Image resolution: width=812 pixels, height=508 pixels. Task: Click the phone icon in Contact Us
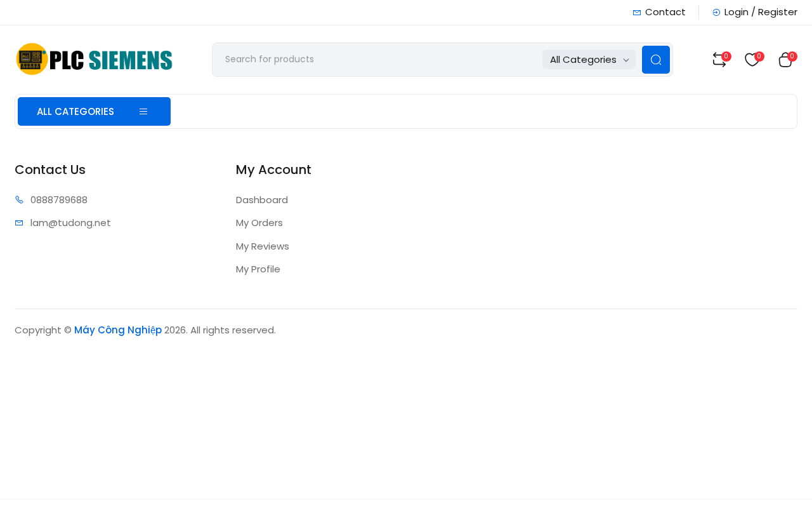click(x=19, y=200)
